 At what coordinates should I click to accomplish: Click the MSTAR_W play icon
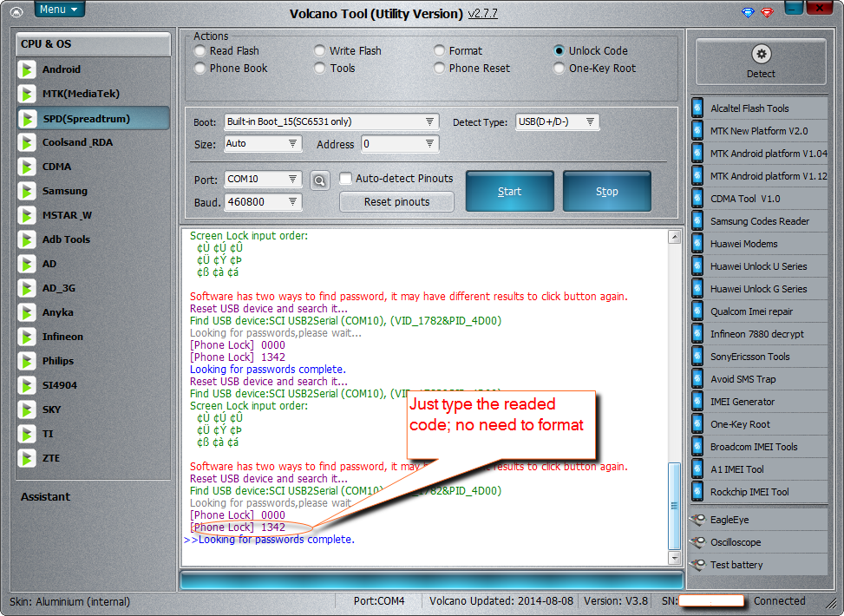(x=26, y=215)
